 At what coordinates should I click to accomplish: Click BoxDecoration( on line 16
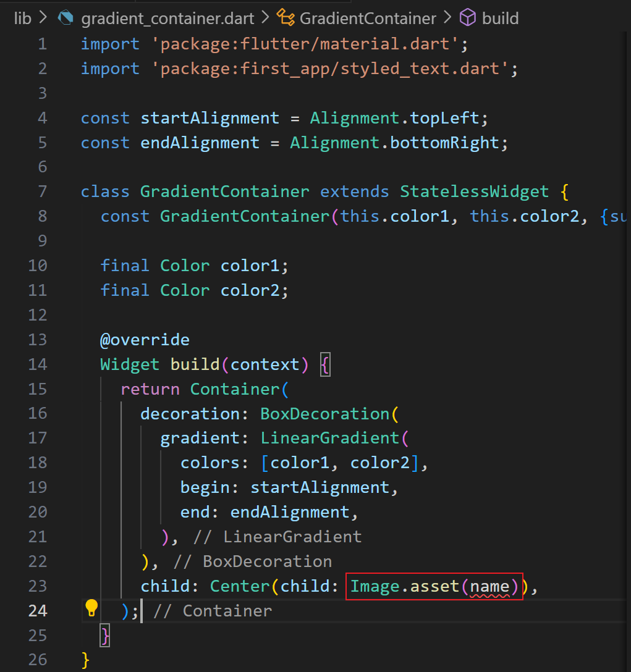(329, 414)
